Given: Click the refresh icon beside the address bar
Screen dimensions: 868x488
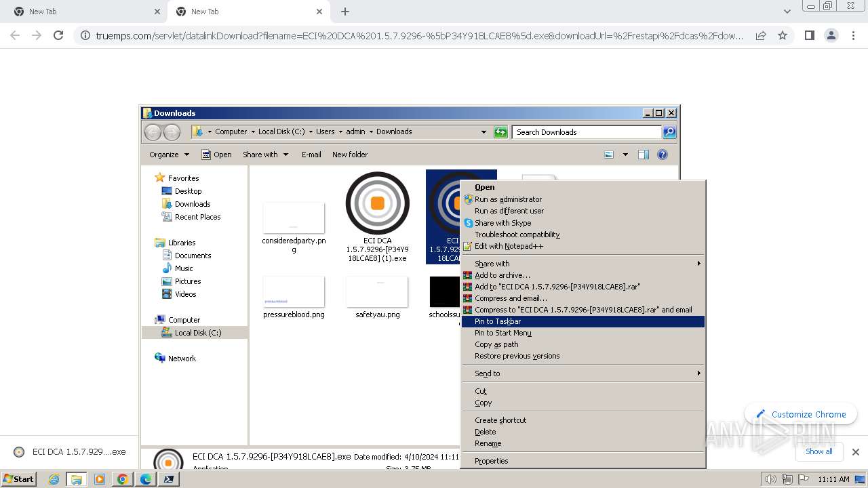Looking at the screenshot, I should coord(500,132).
